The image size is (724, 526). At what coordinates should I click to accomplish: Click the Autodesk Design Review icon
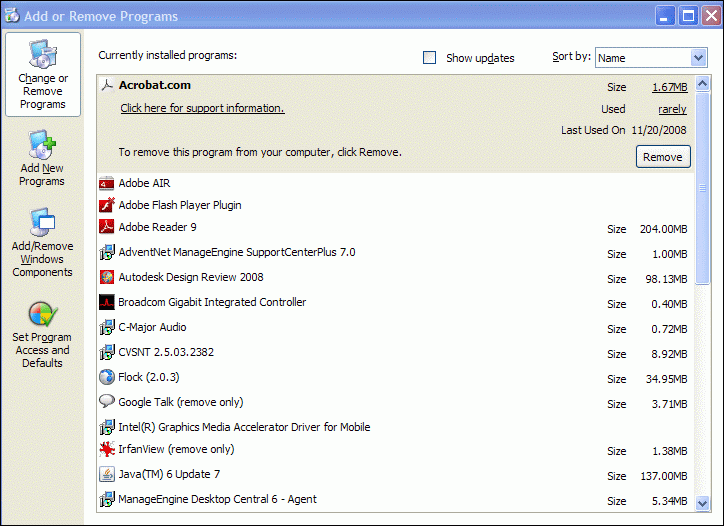pyautogui.click(x=107, y=277)
